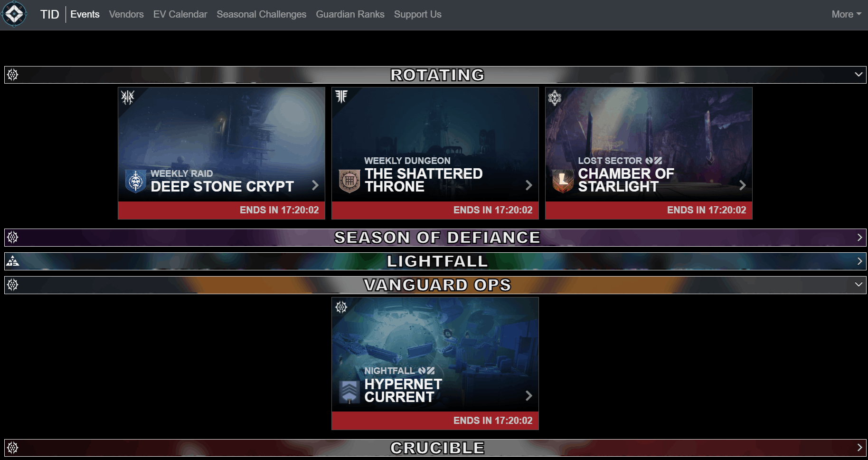This screenshot has height=460, width=868.
Task: Go to EV Calendar
Action: click(180, 14)
